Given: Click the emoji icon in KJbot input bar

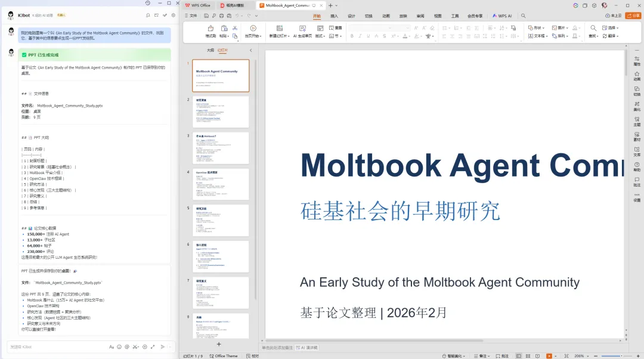Looking at the screenshot, I should 119,346.
